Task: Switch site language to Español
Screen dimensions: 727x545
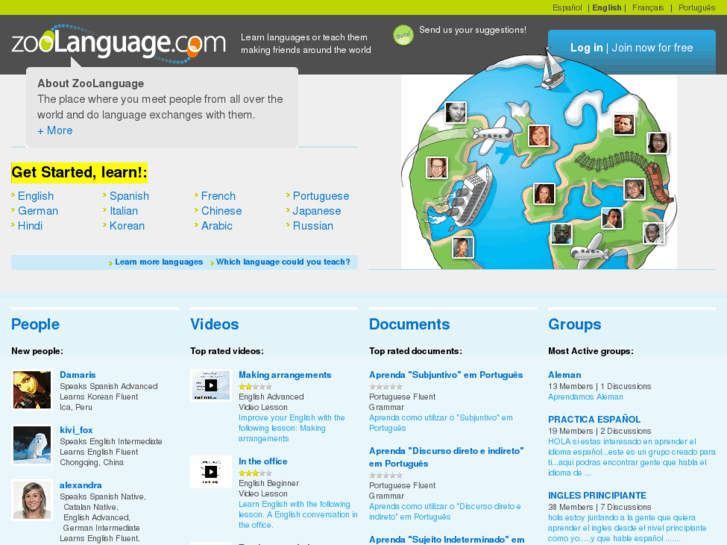Action: click(567, 7)
